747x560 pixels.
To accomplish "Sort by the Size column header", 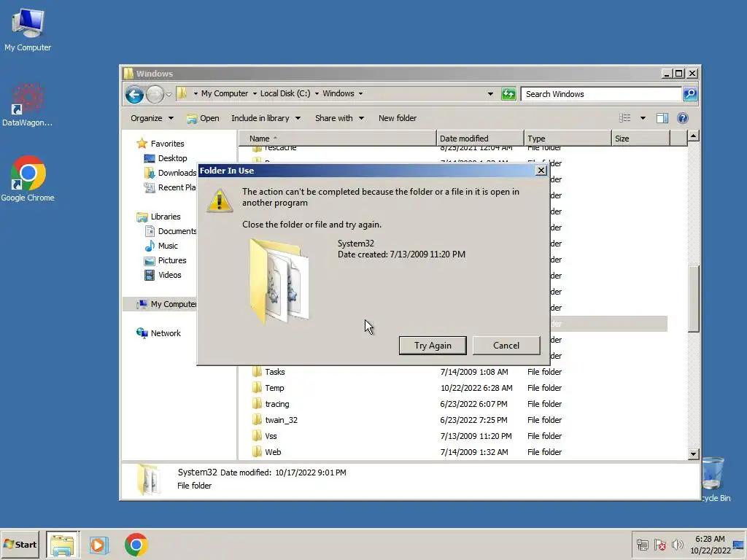I will click(x=640, y=139).
